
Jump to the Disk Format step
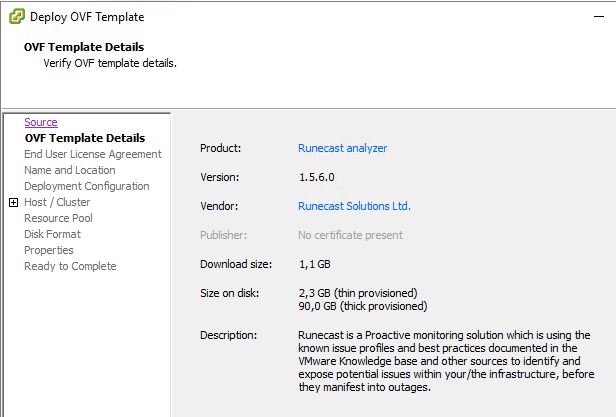(x=52, y=234)
